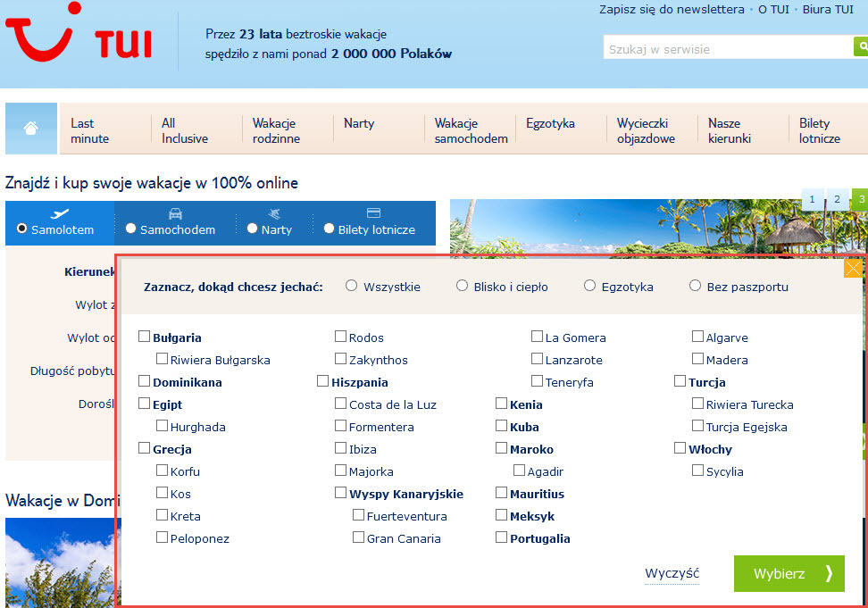This screenshot has width=868, height=608.
Task: Switch banner to slide 1
Action: (812, 199)
